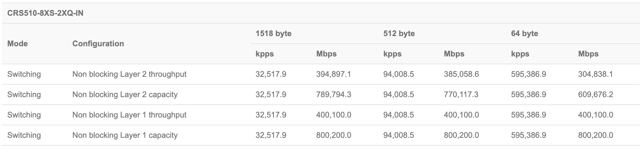Select the 609,676.2 Mbps value
This screenshot has width=644, height=149.
click(x=595, y=95)
